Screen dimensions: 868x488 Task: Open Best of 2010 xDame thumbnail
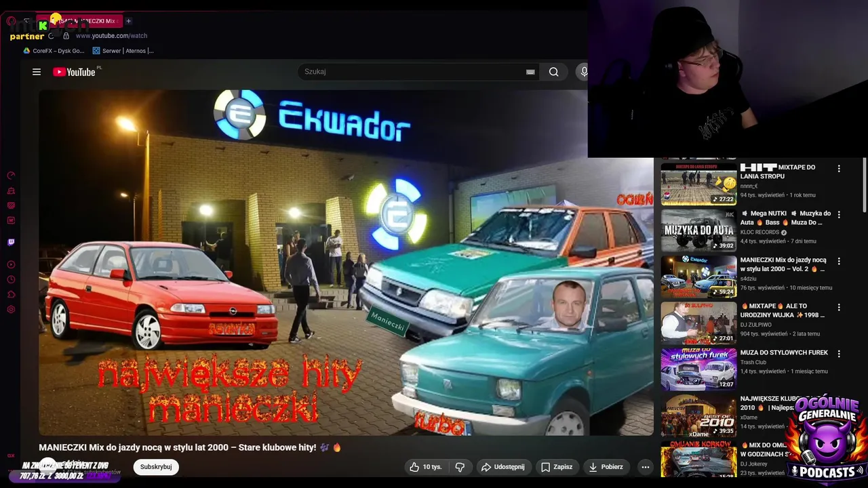pyautogui.click(x=698, y=415)
